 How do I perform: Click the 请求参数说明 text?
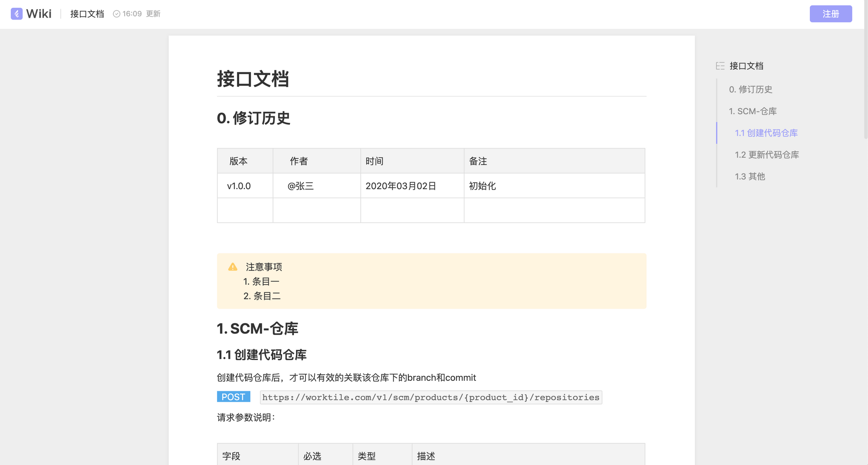(x=246, y=417)
